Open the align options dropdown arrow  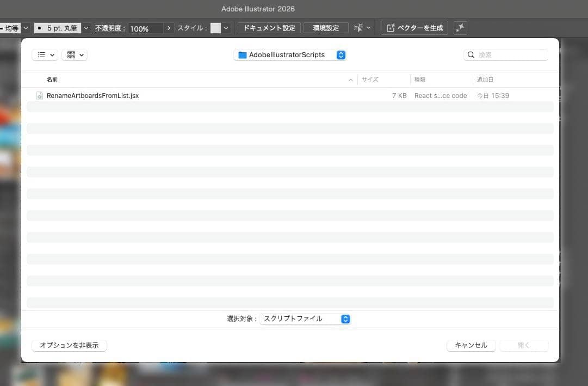coord(369,28)
